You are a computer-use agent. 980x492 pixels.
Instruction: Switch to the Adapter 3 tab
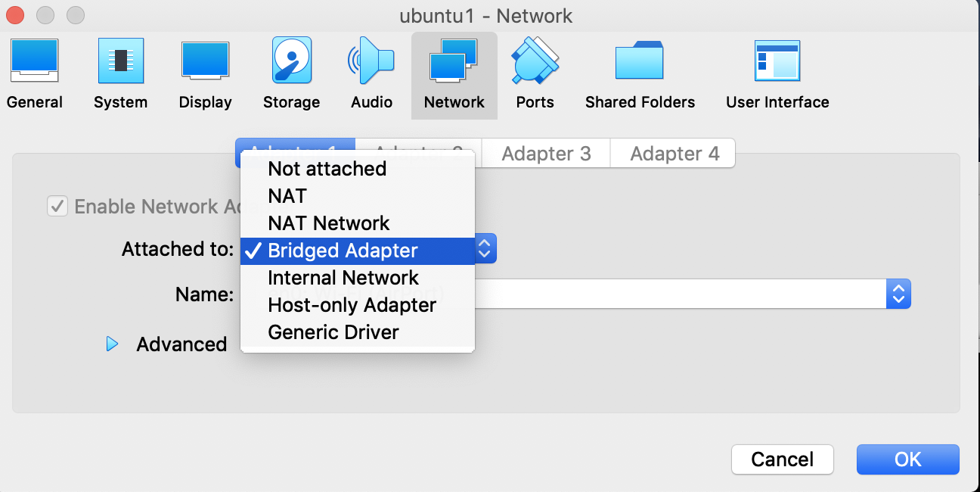click(x=546, y=154)
